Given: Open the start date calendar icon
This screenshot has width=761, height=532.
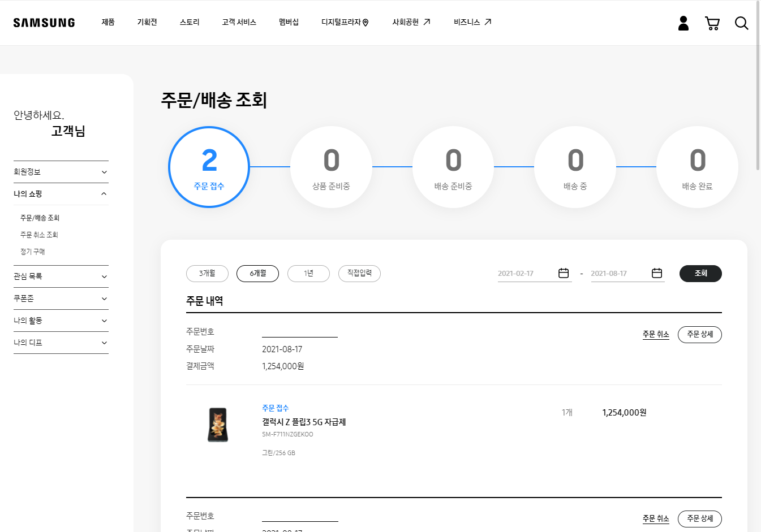Looking at the screenshot, I should 564,273.
